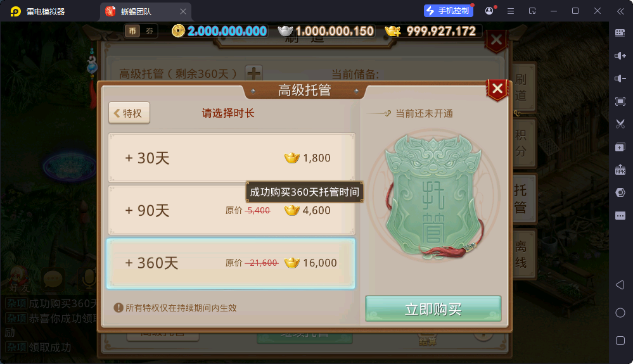Click the plus icon beside 高级托管 remaining days
633x364 pixels.
253,73
